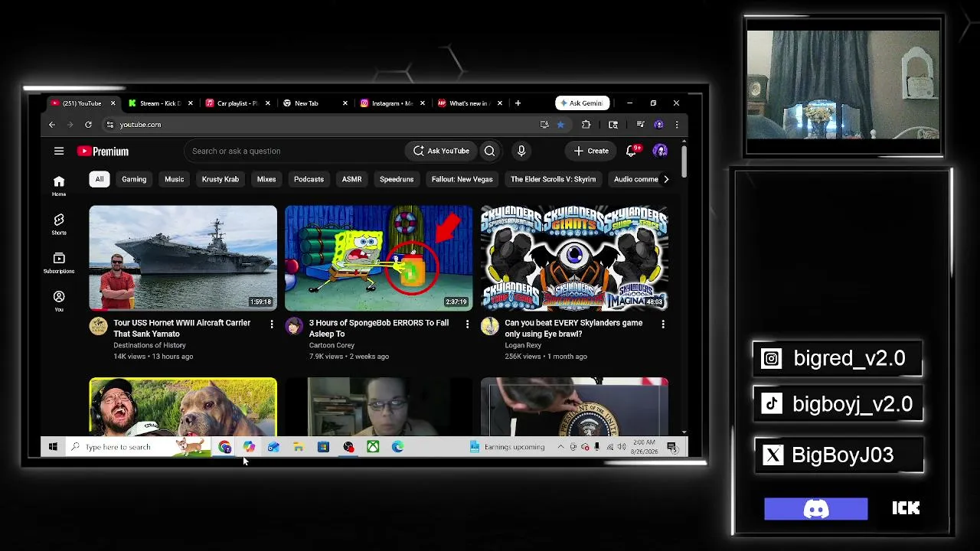Screen dimensions: 980x551
Task: Open more options for USS Hornet video
Action: [272, 324]
